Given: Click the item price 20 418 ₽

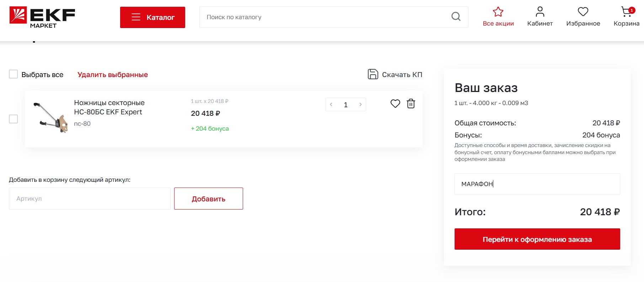Looking at the screenshot, I should (205, 113).
